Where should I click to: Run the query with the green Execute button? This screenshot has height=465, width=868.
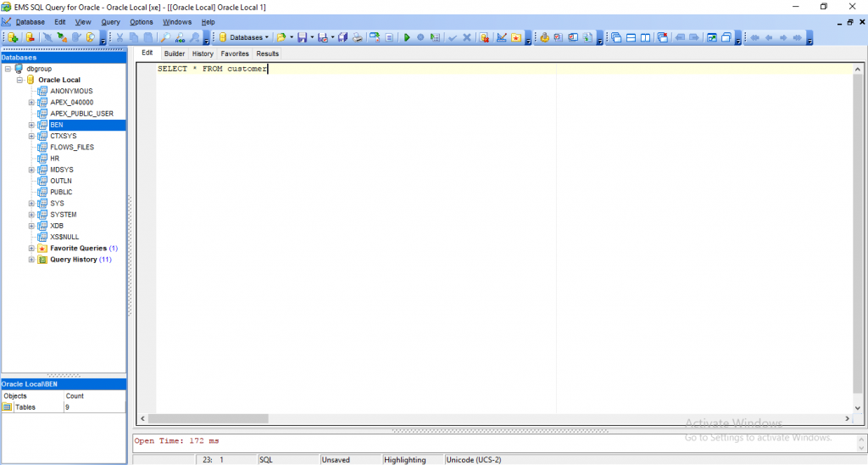pos(407,37)
